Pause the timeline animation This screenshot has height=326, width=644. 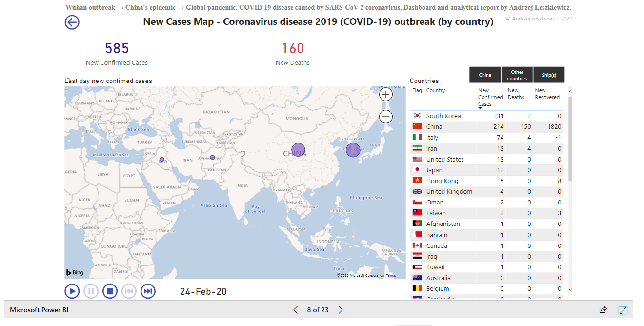(x=91, y=291)
